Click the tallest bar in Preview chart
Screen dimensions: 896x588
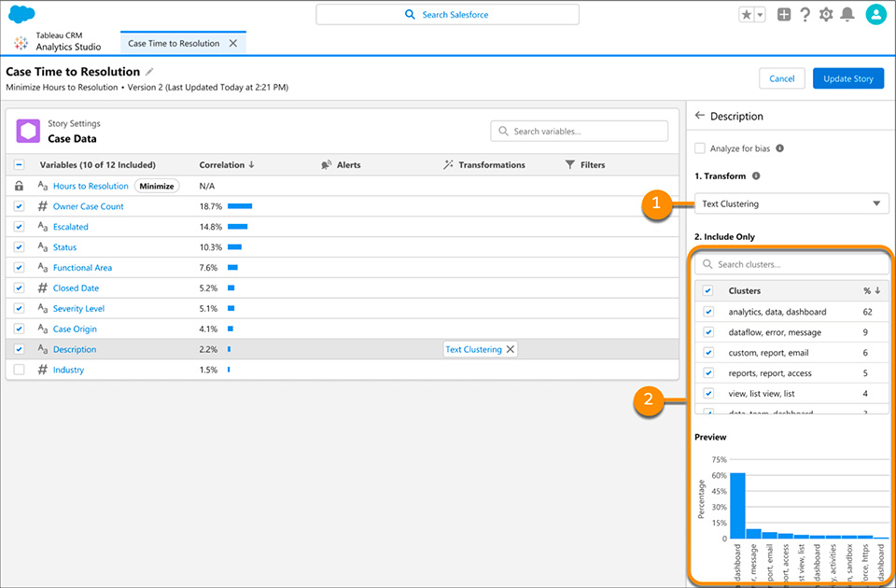[737, 505]
